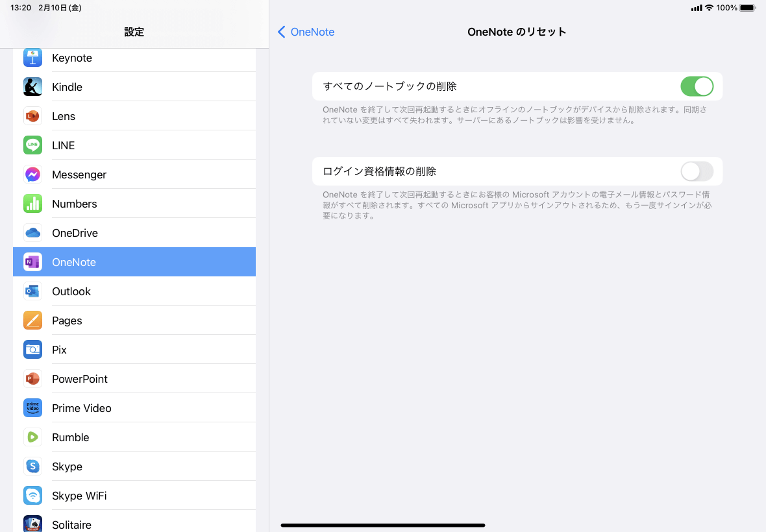Enable the ログイン資格情報の削除 switch
The width and height of the screenshot is (766, 532).
[x=697, y=171]
